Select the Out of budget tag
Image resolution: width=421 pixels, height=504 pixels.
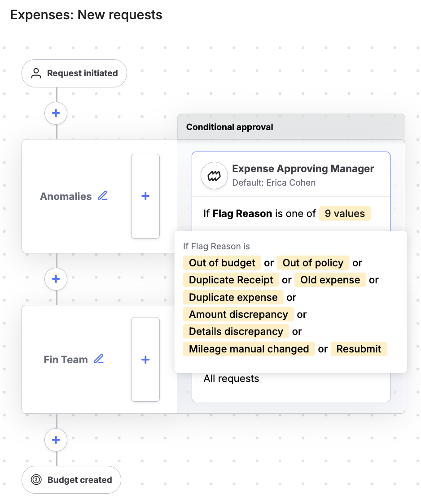point(222,263)
